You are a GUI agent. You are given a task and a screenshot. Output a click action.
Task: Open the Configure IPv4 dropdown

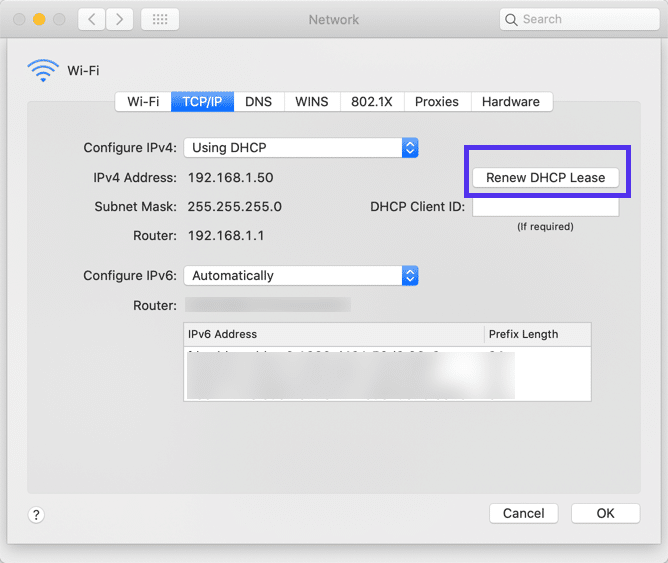(301, 147)
